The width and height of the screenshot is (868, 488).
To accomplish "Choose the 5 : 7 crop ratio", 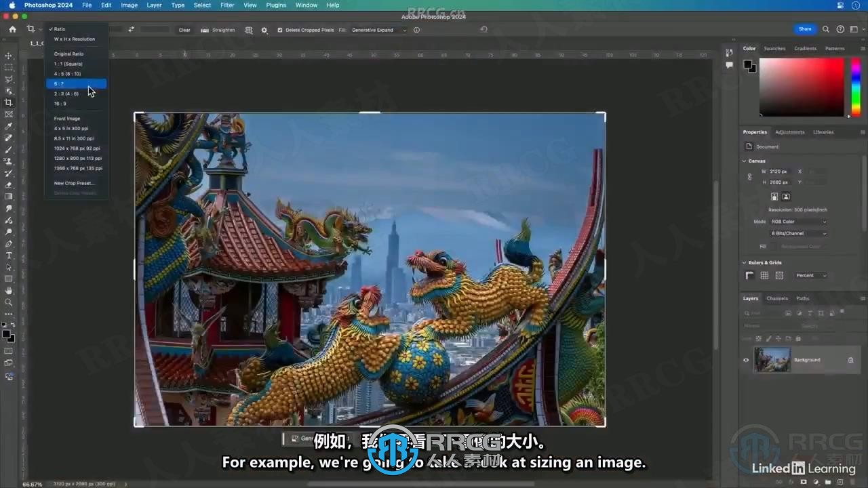I will [x=76, y=84].
